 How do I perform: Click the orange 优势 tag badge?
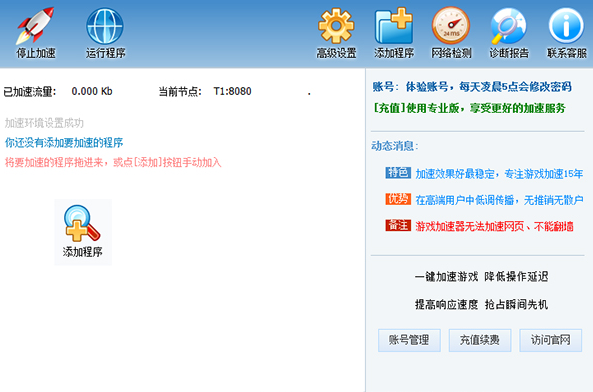tap(398, 199)
